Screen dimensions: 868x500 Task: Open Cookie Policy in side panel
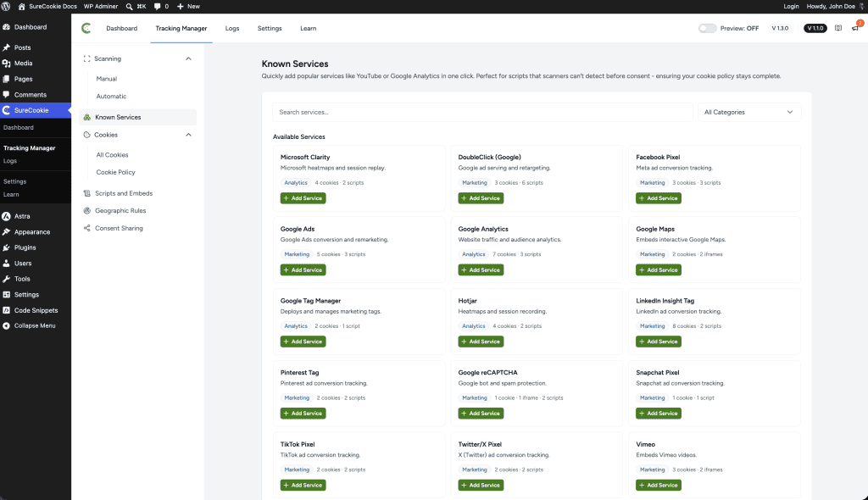pyautogui.click(x=115, y=172)
